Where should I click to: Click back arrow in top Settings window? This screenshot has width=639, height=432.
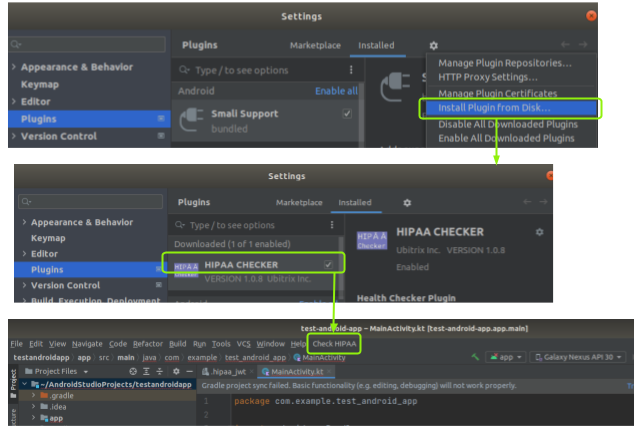pos(565,44)
